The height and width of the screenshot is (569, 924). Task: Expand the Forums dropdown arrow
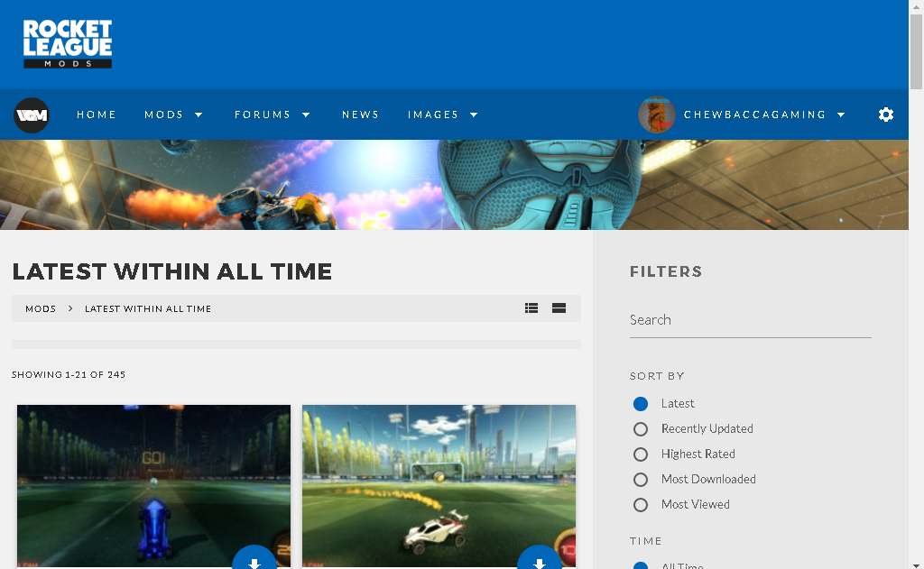306,115
